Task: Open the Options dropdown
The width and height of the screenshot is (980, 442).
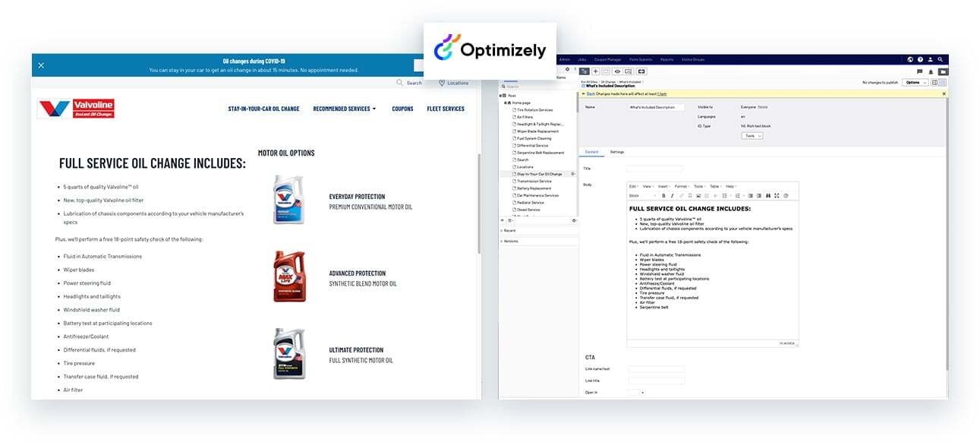Action: [x=915, y=82]
